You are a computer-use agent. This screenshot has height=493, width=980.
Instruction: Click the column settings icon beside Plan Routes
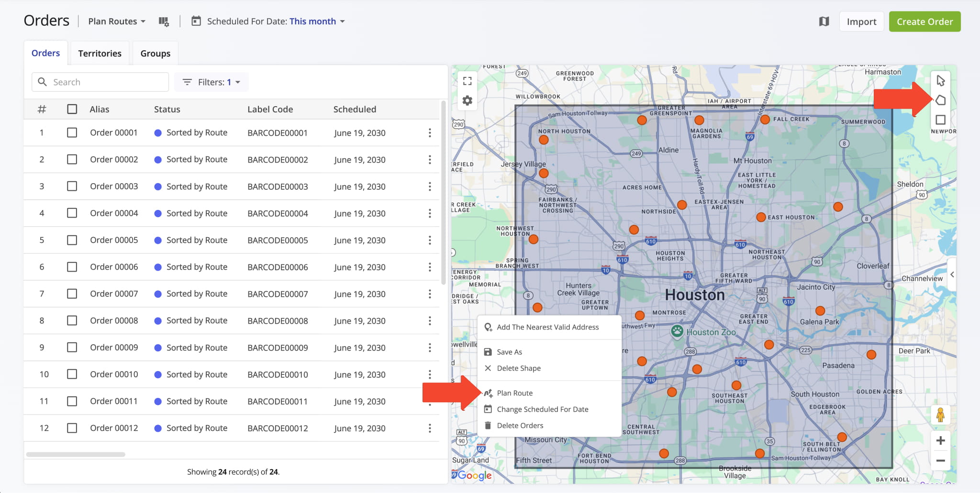pyautogui.click(x=164, y=22)
